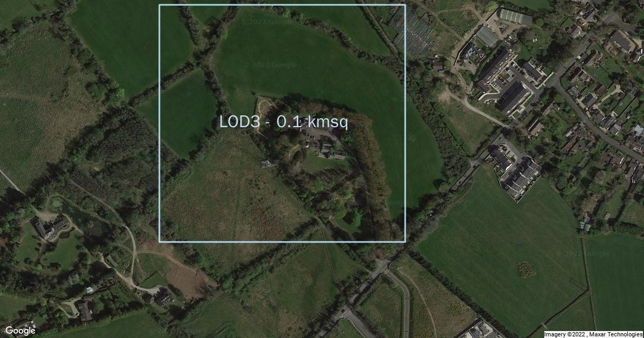
Task: Select the dark-roofed apartment block
Action: 514,97
